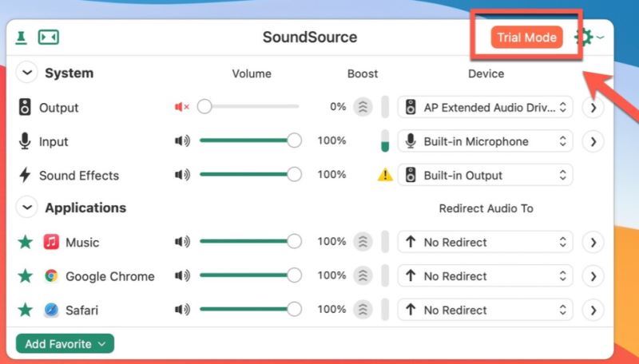639x364 pixels.
Task: Click the Sound Effects 100% volume value
Action: 331,174
